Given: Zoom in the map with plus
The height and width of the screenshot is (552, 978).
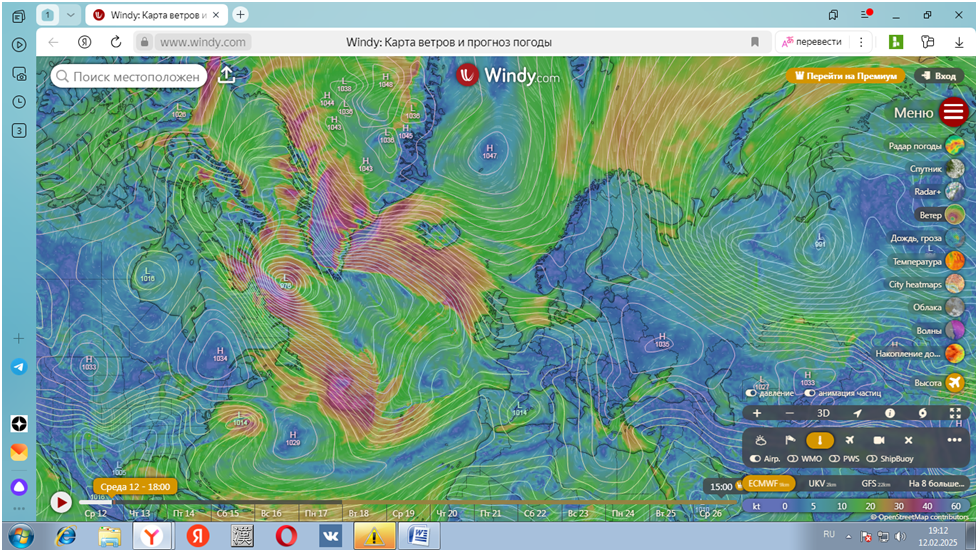Looking at the screenshot, I should (757, 413).
